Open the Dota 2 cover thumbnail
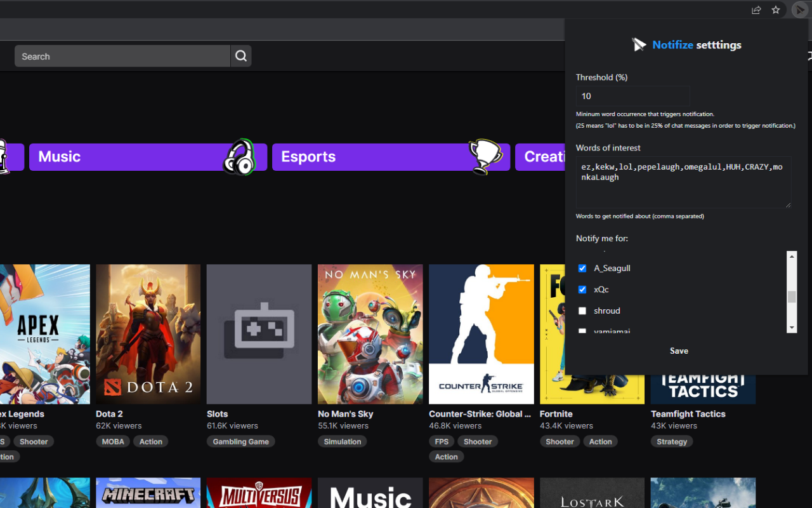The width and height of the screenshot is (812, 508). click(148, 334)
